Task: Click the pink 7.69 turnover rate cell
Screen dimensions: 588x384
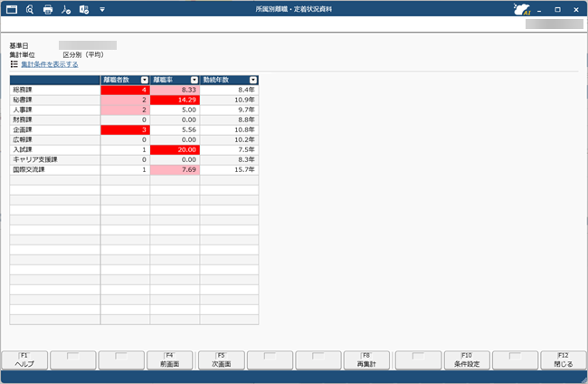Action: (x=175, y=169)
